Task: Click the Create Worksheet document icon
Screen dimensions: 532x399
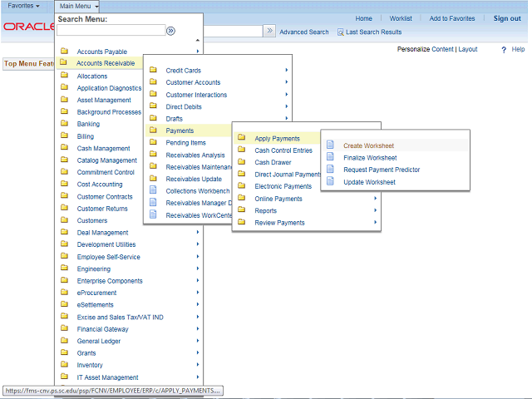Action: click(x=330, y=145)
